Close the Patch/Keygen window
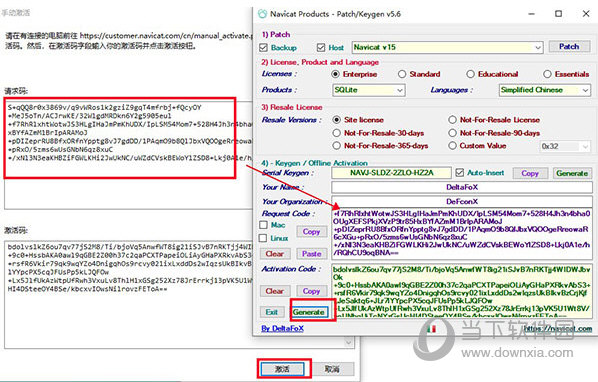598x382 pixels. point(586,14)
